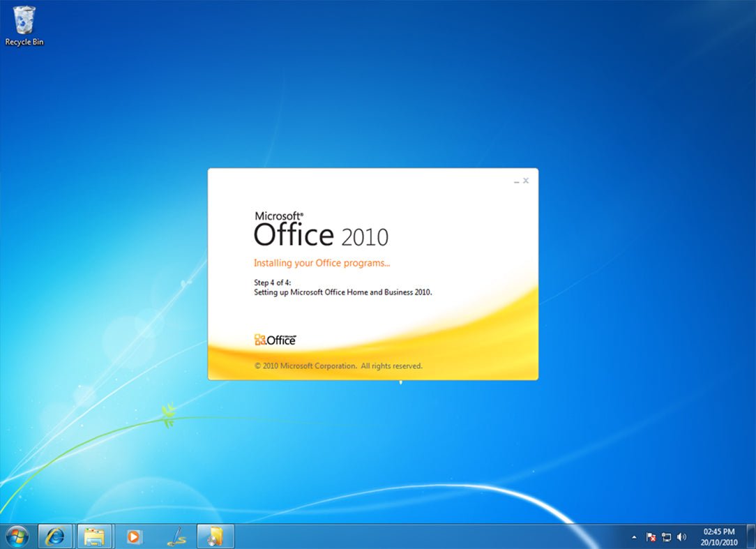Click the network status tray icon
This screenshot has height=549, width=756.
pos(666,537)
